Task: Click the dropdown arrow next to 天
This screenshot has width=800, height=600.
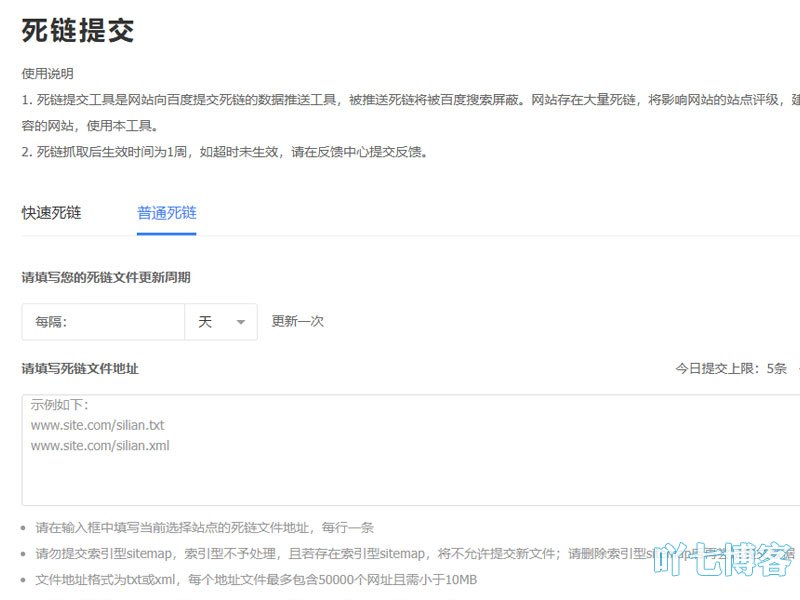Action: pyautogui.click(x=241, y=322)
